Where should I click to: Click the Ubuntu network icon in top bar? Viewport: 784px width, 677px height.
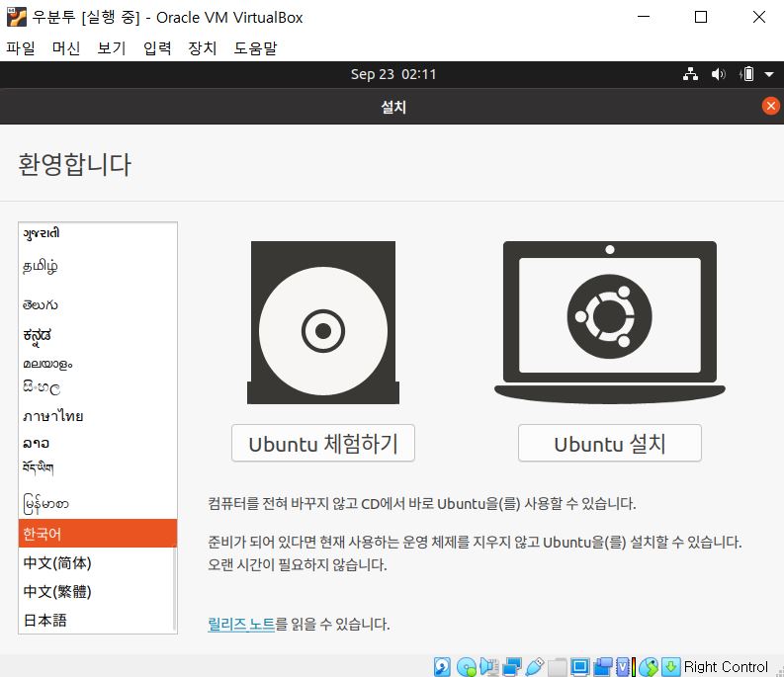point(690,74)
